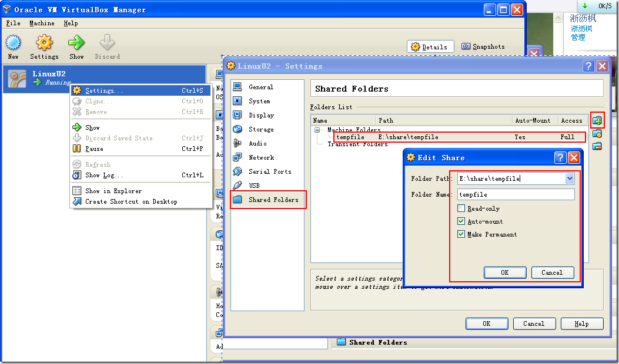Click Help in the LinuxU2 Settings dialog

coord(582,323)
